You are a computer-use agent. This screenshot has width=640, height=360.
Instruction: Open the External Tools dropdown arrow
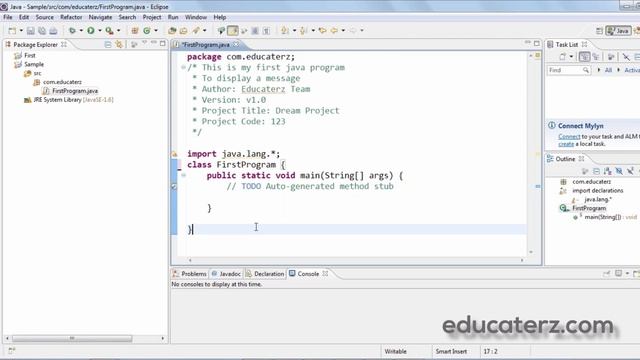click(x=118, y=31)
